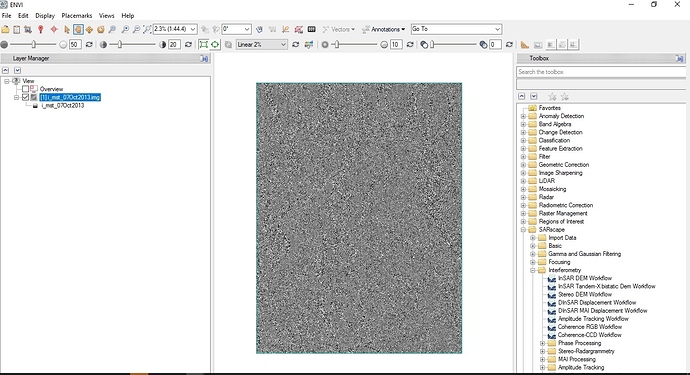This screenshot has height=375, width=690.
Task: Click the Fixed Zoom Out icon
Action: [136, 29]
